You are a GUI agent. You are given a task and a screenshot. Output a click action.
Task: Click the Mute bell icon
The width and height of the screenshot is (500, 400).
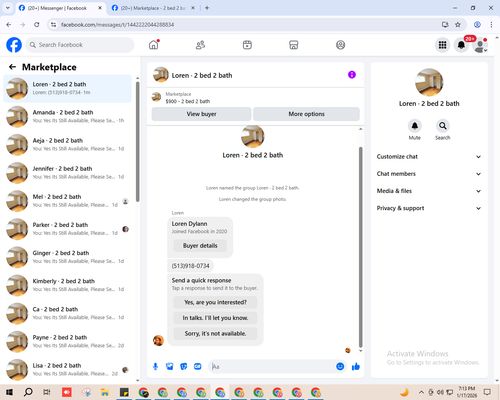pos(415,126)
